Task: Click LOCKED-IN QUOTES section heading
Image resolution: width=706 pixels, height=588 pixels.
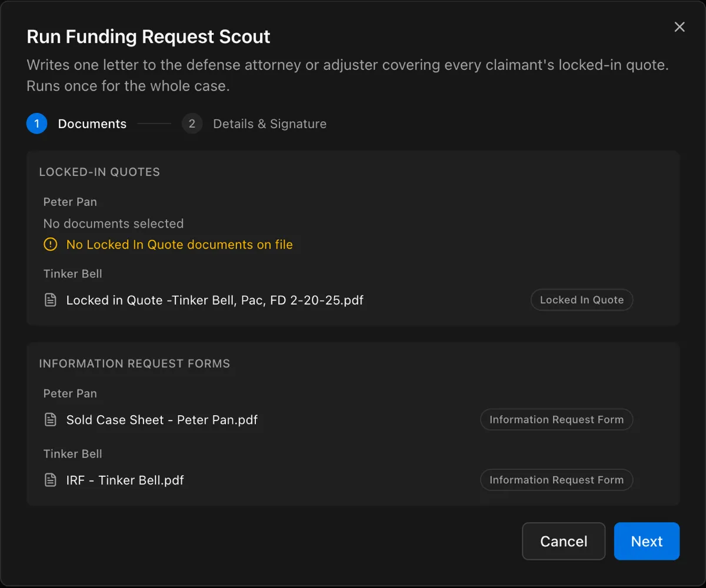Action: (99, 172)
